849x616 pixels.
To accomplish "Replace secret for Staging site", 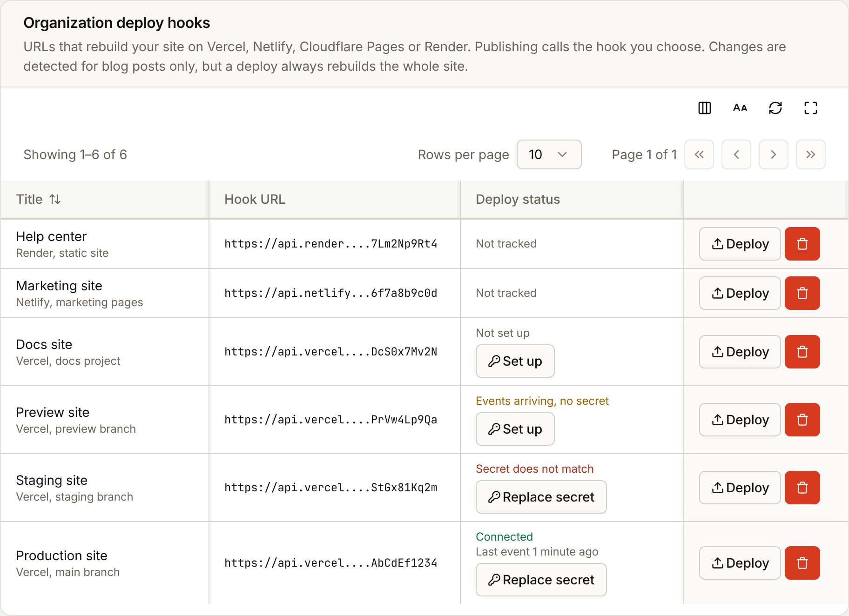I will 541,497.
